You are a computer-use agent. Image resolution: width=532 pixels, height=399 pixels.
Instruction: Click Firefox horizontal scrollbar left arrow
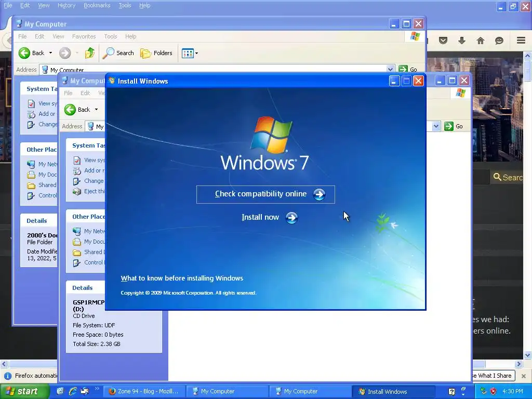coord(4,364)
